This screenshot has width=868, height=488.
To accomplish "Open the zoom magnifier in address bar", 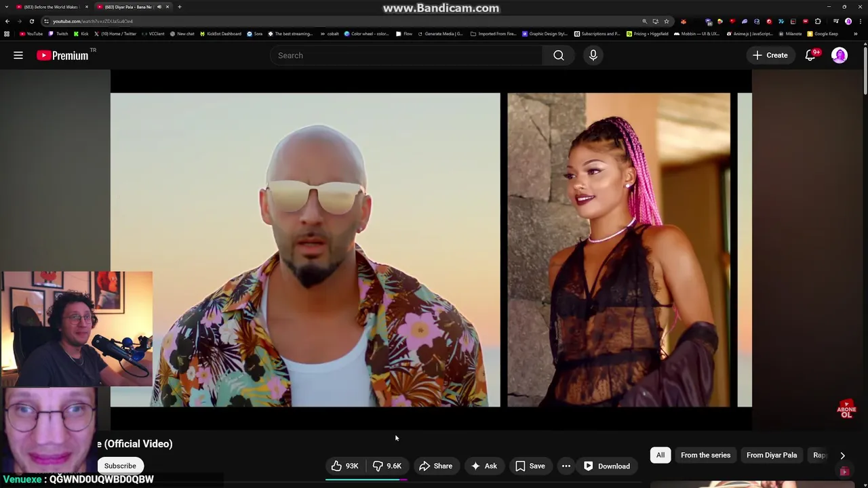I will point(645,21).
